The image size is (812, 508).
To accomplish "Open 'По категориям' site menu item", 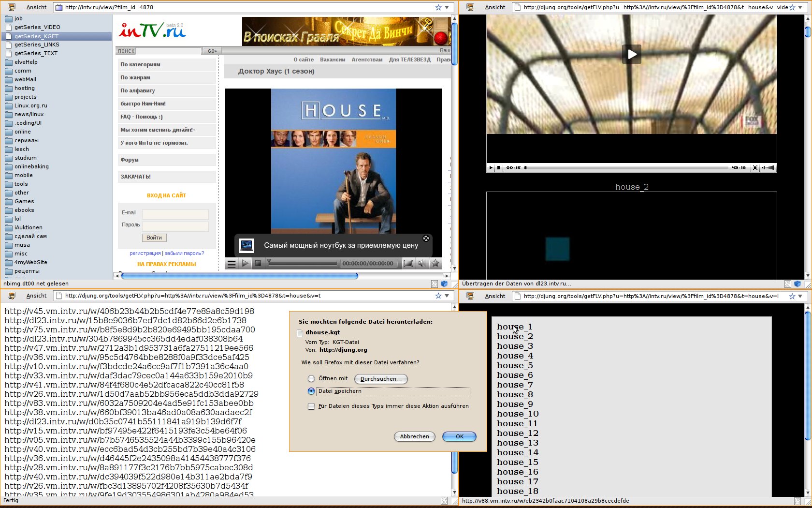I will [167, 64].
